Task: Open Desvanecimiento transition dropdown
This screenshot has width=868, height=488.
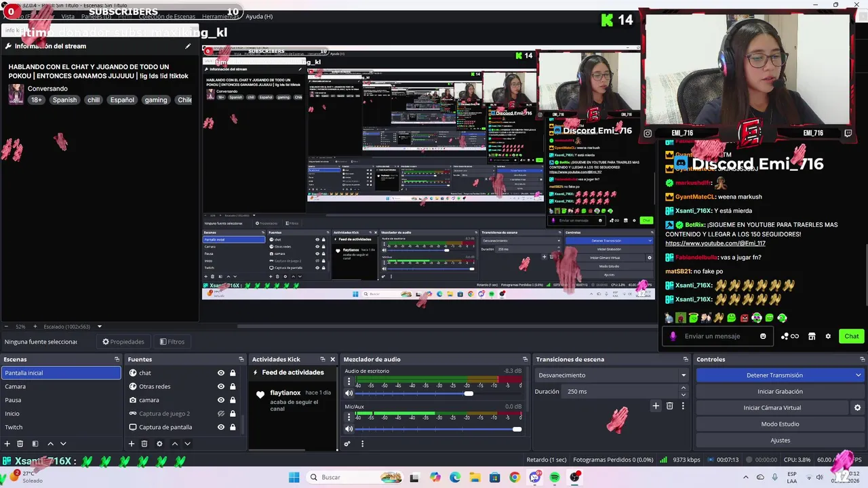Action: (612, 375)
